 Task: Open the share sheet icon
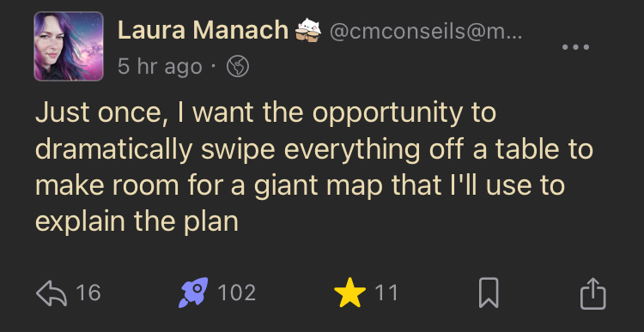(593, 293)
